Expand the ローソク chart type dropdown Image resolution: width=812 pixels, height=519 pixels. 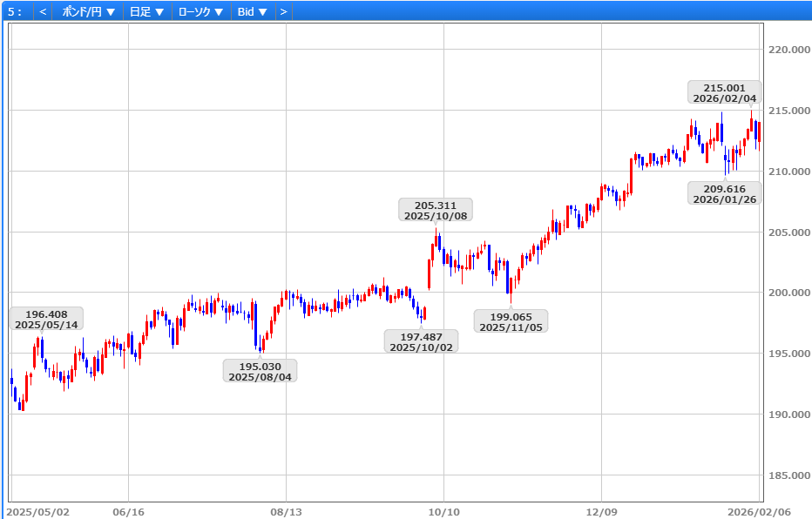(x=200, y=12)
